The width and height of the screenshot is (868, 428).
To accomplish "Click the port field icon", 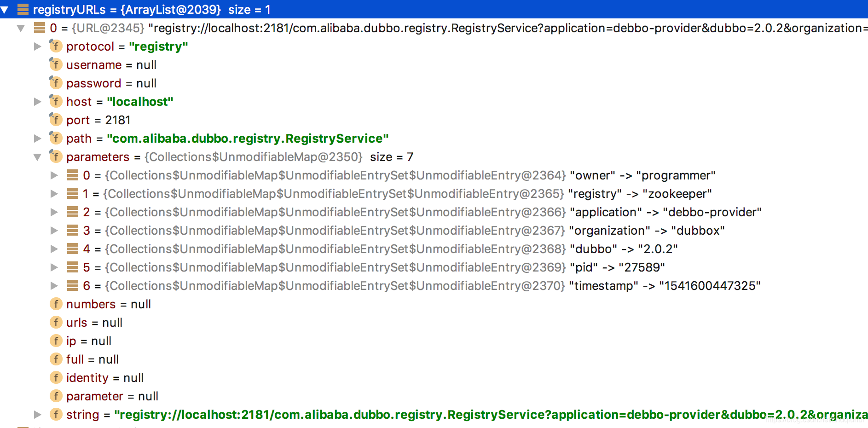I will click(x=56, y=120).
